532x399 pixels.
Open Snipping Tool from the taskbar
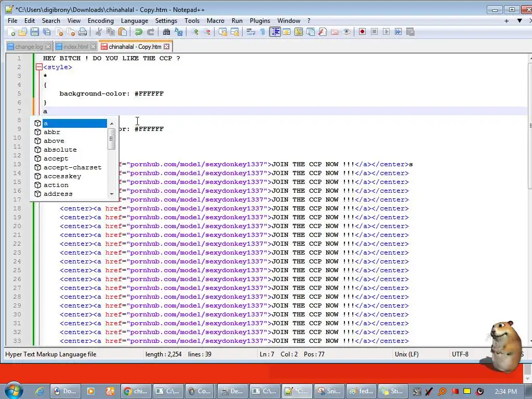(x=329, y=391)
